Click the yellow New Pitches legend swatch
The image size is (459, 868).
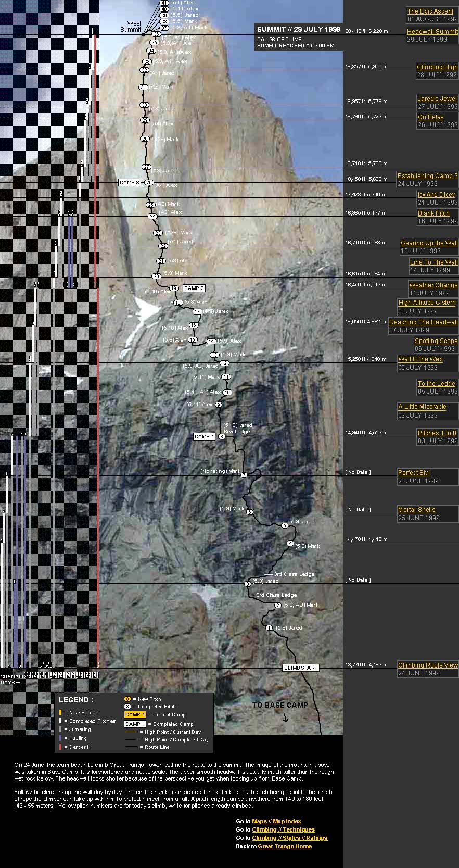click(60, 712)
